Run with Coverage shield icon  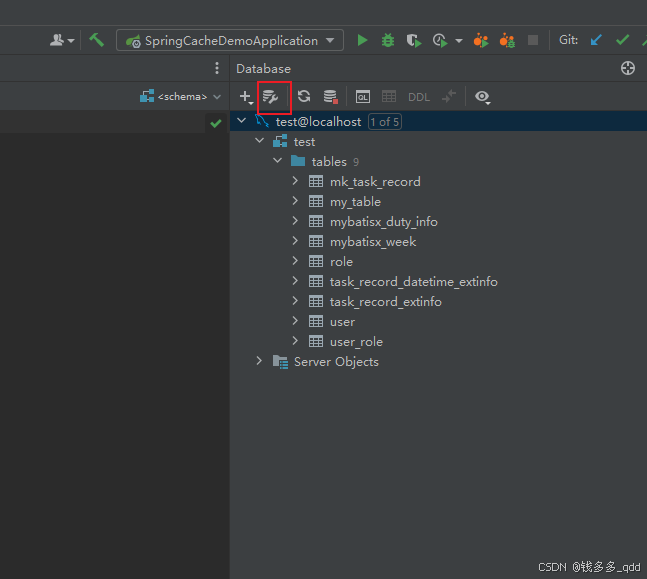tap(413, 40)
